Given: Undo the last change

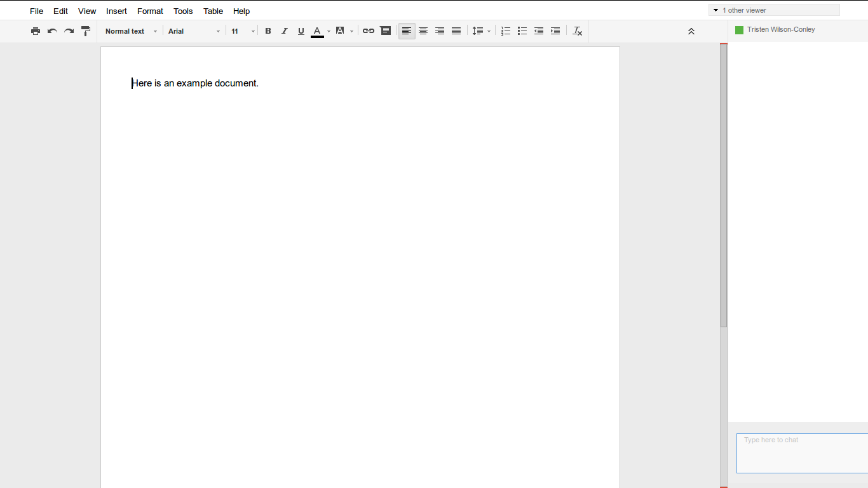Looking at the screenshot, I should click(x=52, y=30).
